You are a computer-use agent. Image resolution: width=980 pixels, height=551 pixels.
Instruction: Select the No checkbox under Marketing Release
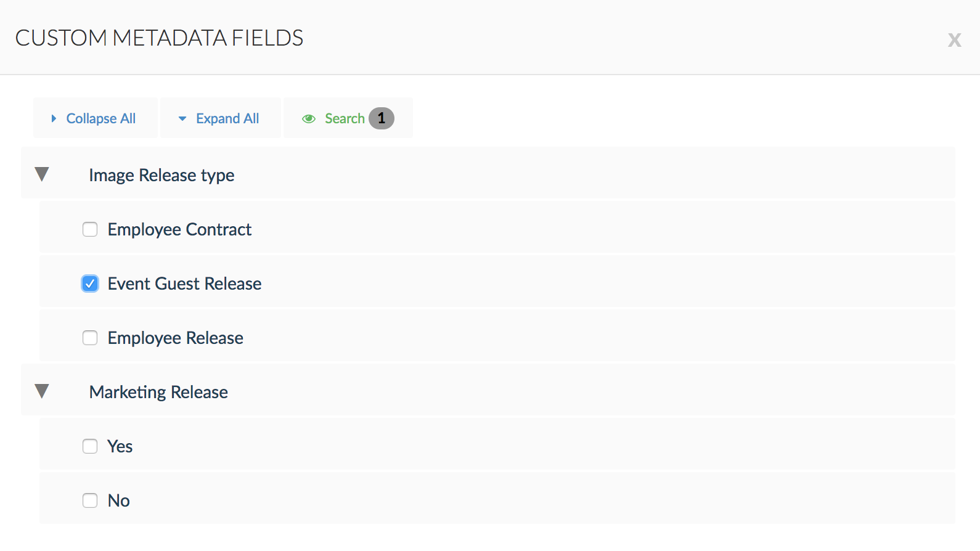click(x=90, y=500)
